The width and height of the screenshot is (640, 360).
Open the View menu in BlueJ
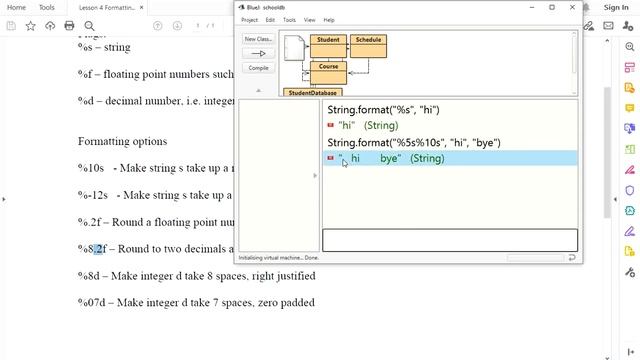pyautogui.click(x=309, y=20)
